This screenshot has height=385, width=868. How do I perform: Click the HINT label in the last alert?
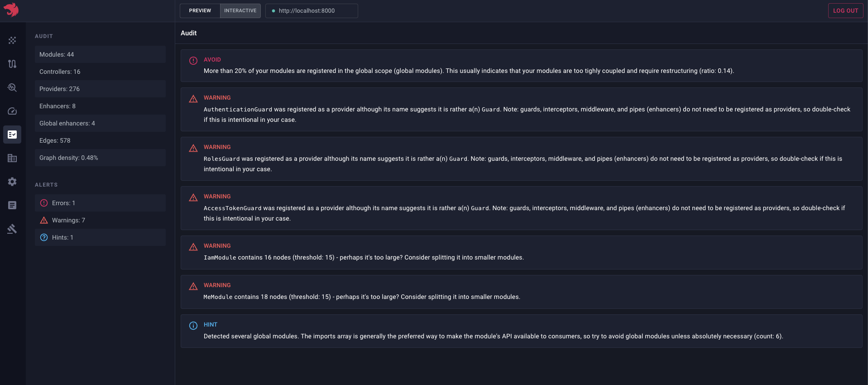point(211,325)
